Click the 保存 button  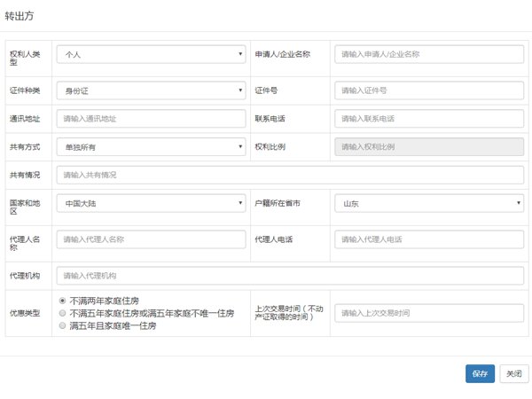(x=480, y=374)
